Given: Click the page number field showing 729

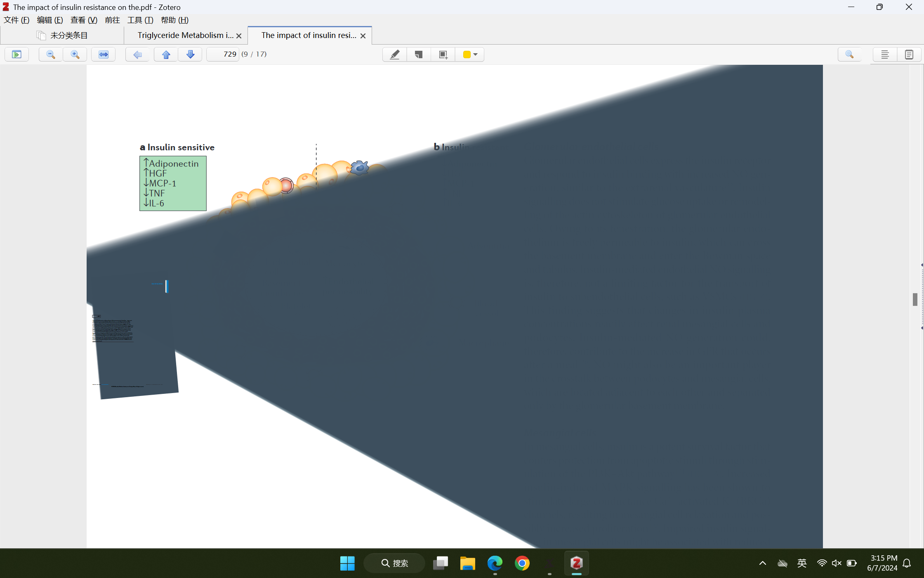Looking at the screenshot, I should tap(223, 54).
